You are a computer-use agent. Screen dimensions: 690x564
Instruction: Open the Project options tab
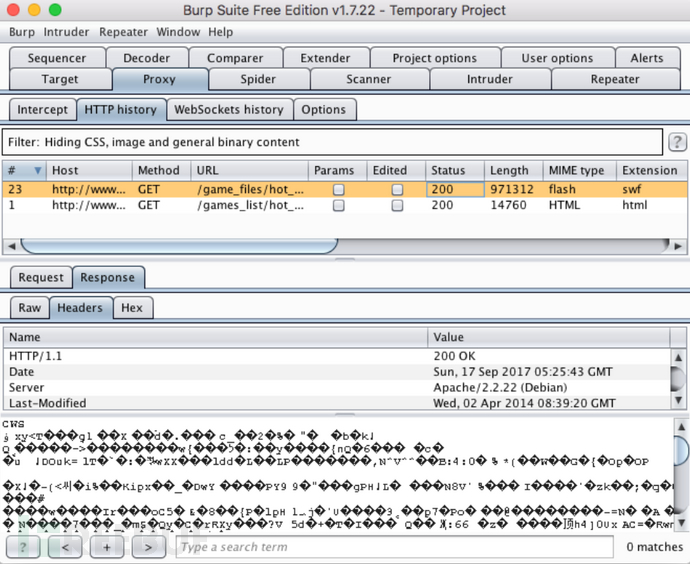[434, 58]
